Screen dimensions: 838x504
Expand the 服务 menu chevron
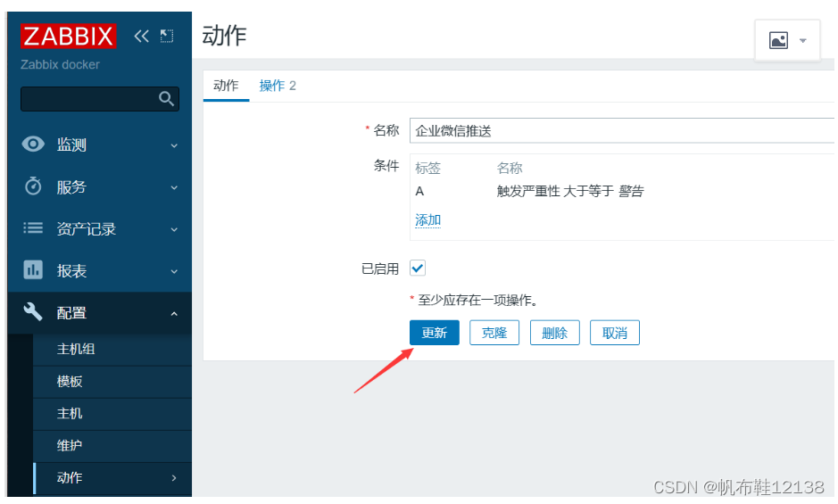[x=174, y=187]
